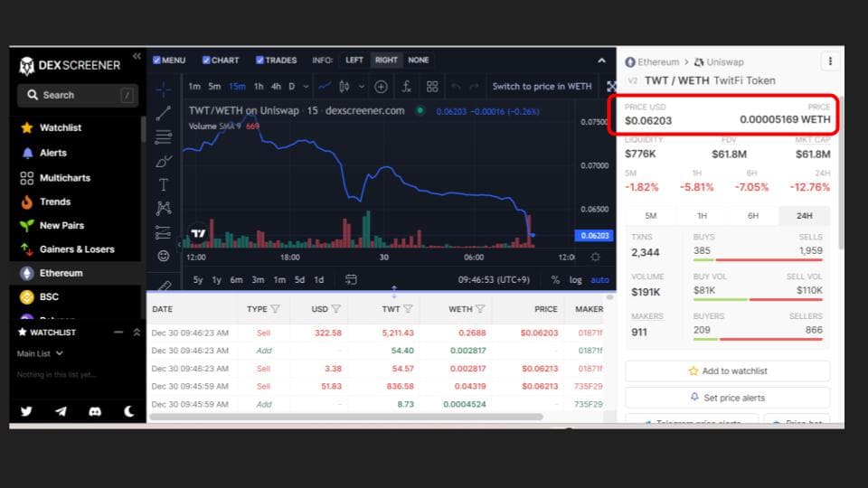Open the emoji icons tool
Image resolution: width=868 pixels, height=488 pixels.
(164, 256)
